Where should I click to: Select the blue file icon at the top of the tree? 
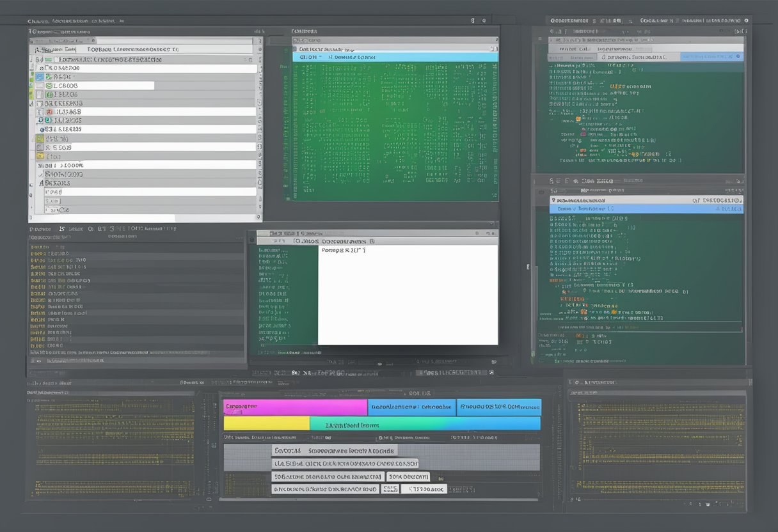click(x=38, y=75)
